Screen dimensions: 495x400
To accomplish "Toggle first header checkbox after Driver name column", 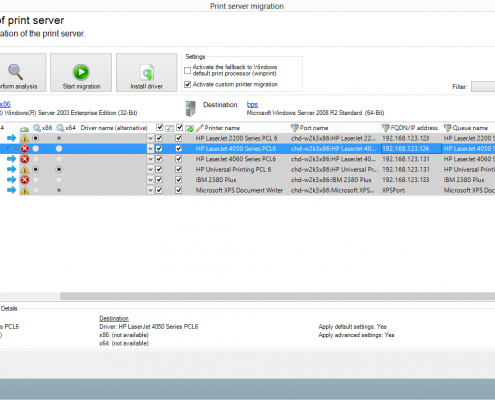I will point(159,128).
